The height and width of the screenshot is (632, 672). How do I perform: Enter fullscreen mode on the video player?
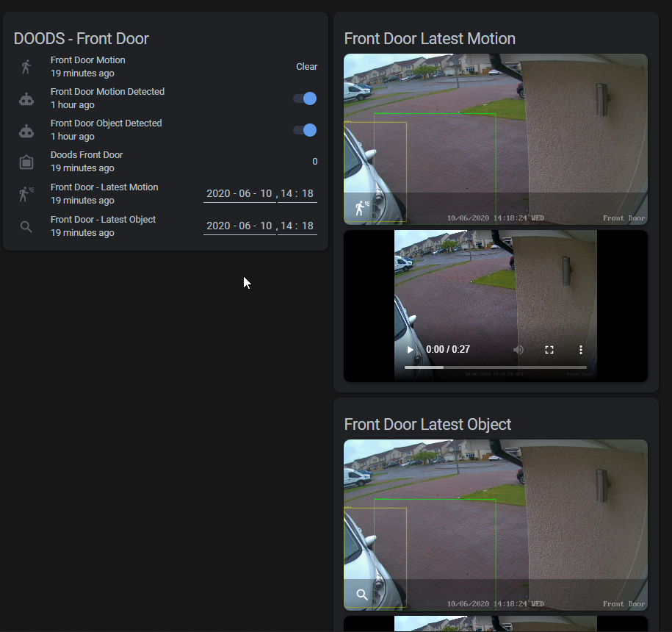click(549, 349)
